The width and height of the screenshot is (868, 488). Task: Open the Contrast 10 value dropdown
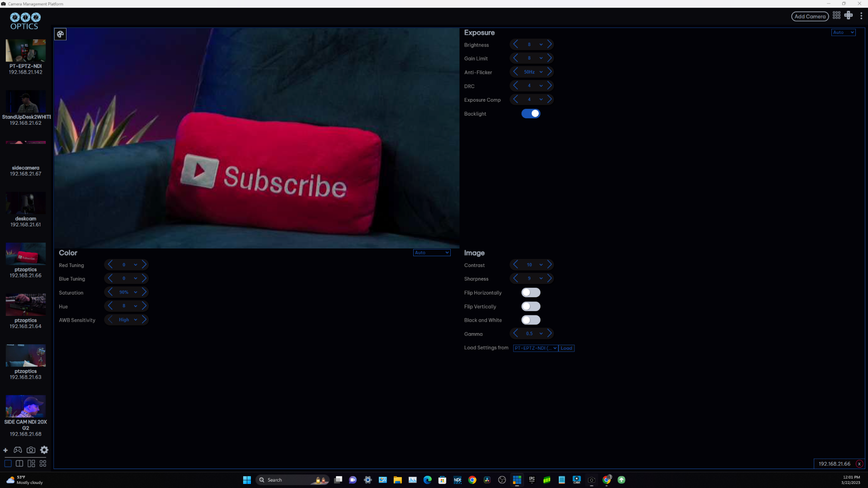click(533, 265)
